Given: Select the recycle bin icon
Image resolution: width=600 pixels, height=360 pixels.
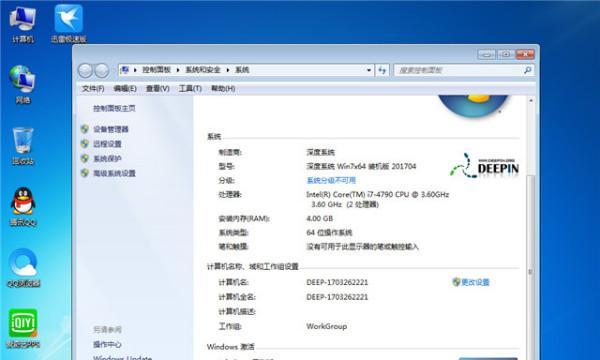Looking at the screenshot, I should click(23, 146).
